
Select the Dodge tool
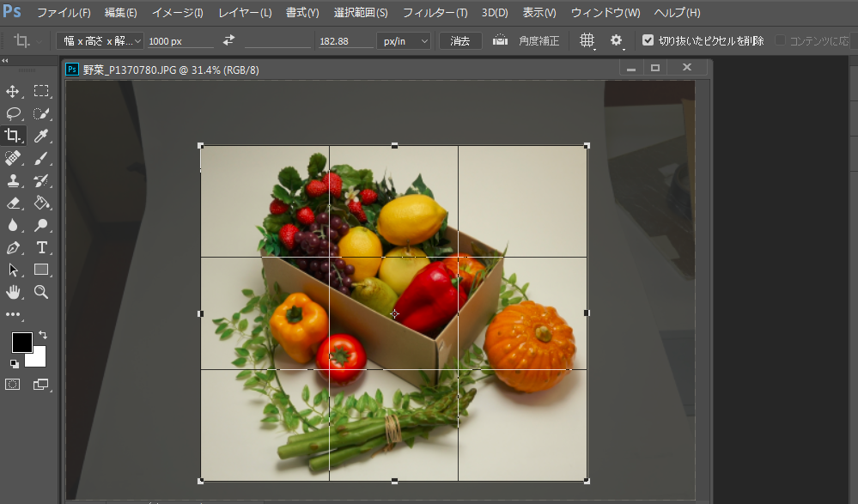[x=41, y=225]
